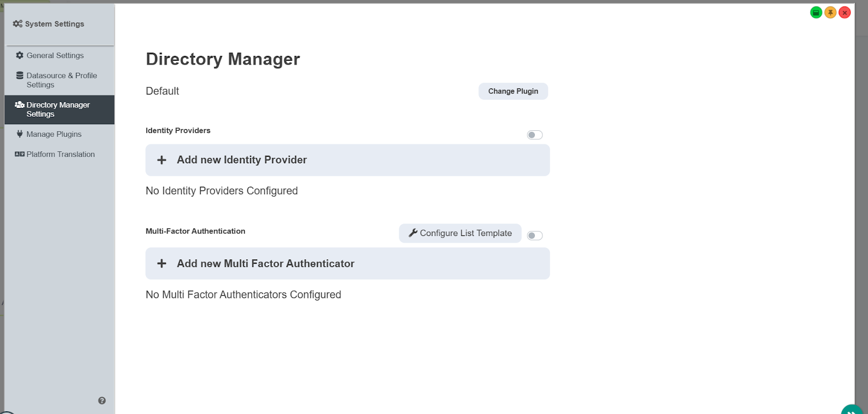Click the yellow pin button icon

(x=830, y=12)
